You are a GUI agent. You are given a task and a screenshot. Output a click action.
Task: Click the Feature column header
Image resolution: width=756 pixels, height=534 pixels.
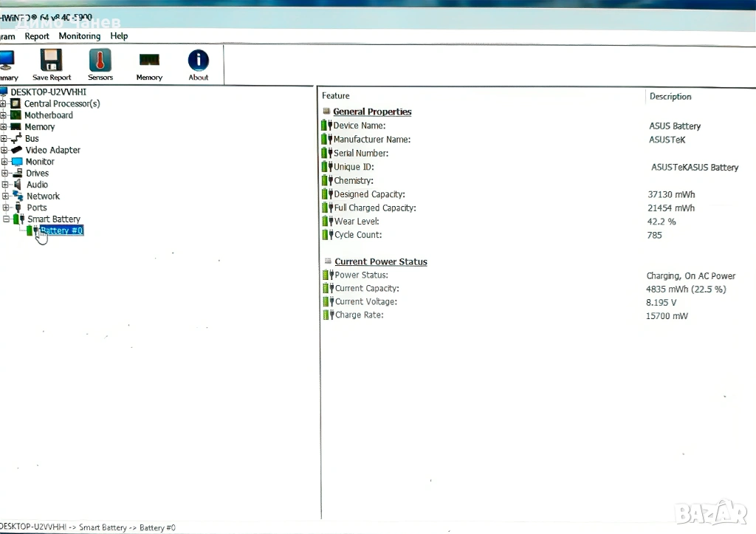(336, 96)
